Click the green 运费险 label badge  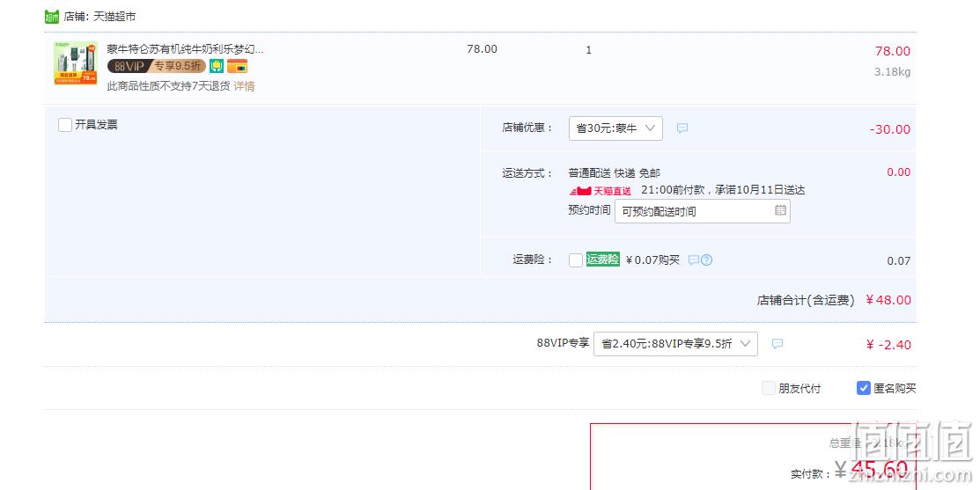coord(603,259)
